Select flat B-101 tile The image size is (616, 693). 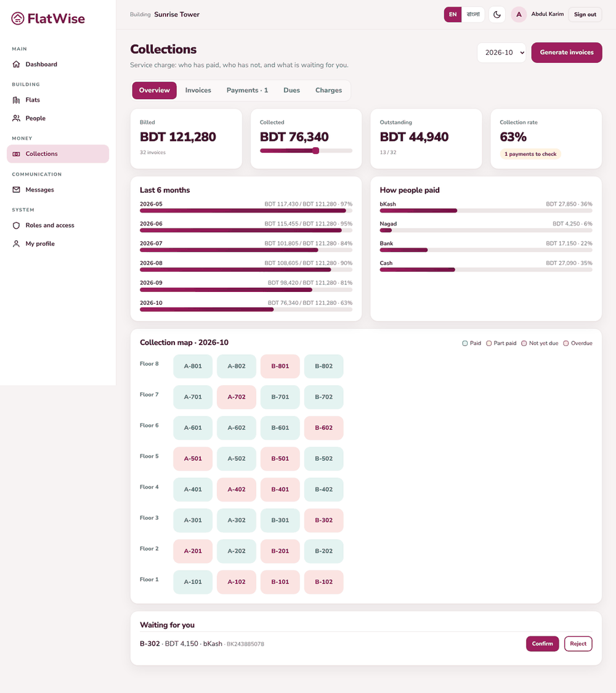tap(280, 582)
